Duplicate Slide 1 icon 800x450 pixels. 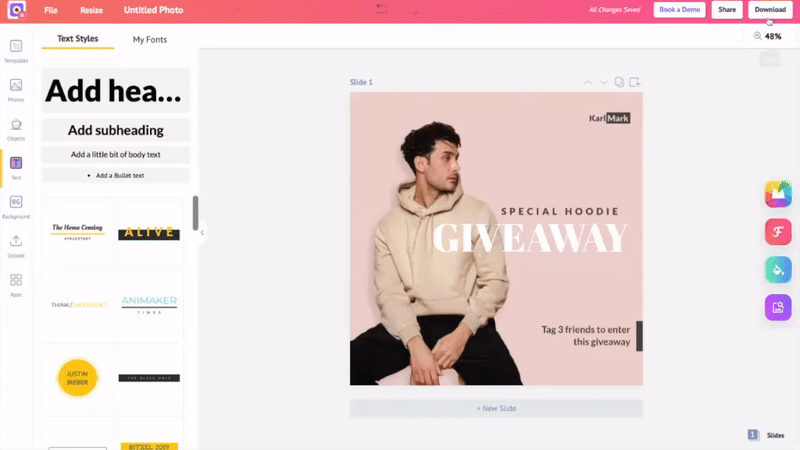click(x=619, y=82)
